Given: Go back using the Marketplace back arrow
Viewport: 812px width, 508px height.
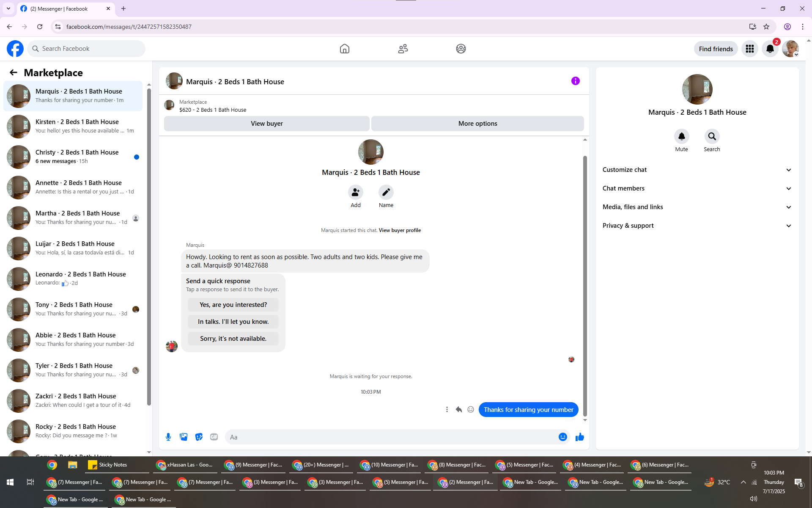Looking at the screenshot, I should click(14, 72).
